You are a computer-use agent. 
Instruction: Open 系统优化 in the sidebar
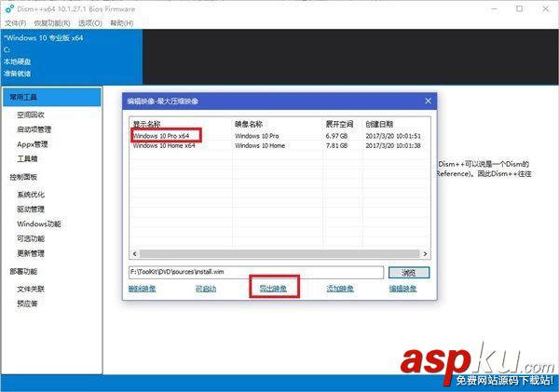click(31, 195)
